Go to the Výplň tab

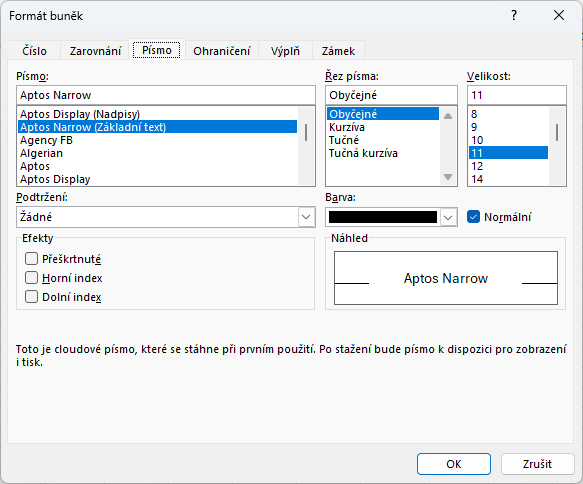click(x=285, y=51)
